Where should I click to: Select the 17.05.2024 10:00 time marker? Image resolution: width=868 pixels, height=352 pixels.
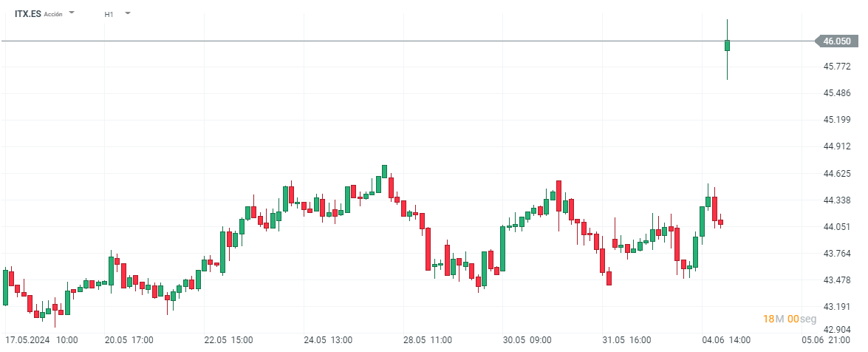41,340
